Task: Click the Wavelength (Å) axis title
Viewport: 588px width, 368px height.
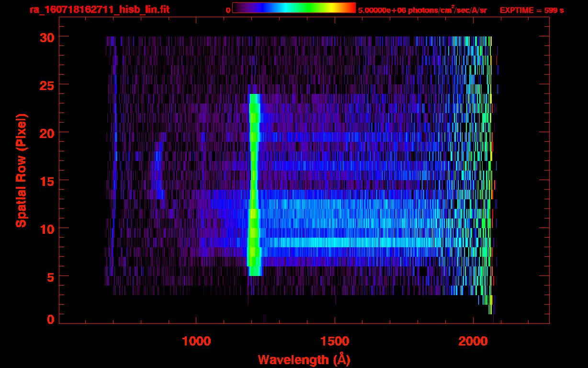Action: click(304, 359)
